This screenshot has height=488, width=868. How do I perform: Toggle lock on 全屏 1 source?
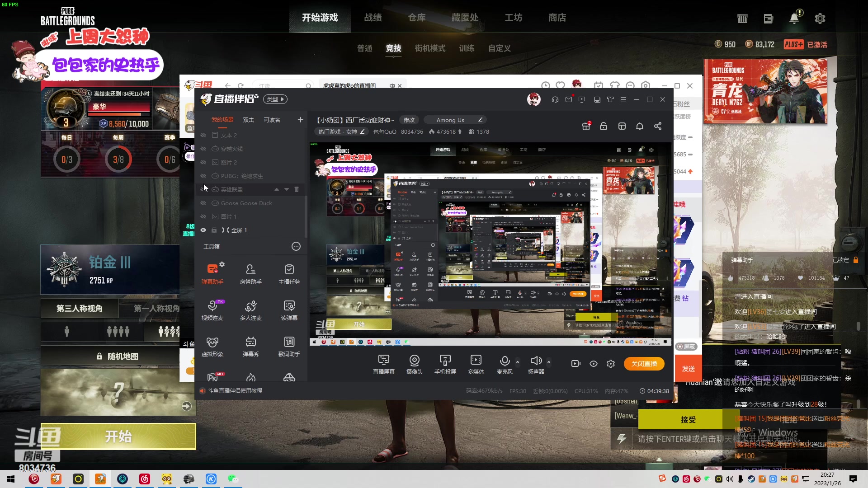tap(214, 230)
